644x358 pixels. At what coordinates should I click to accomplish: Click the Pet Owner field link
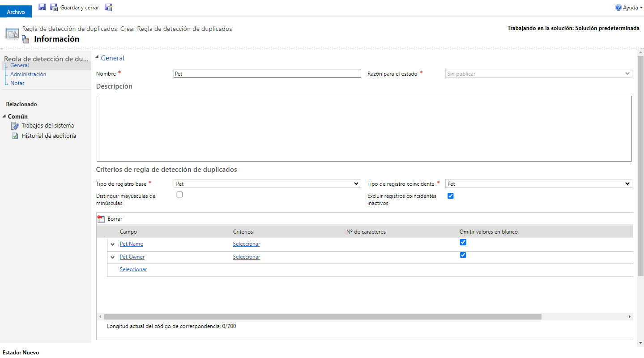(x=132, y=257)
